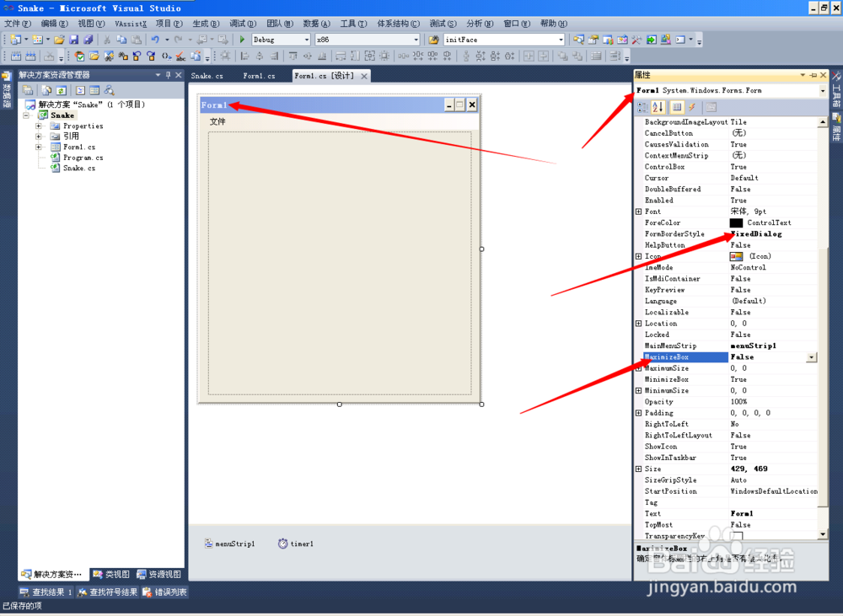Click the Start Page green arrow icon

point(651,40)
